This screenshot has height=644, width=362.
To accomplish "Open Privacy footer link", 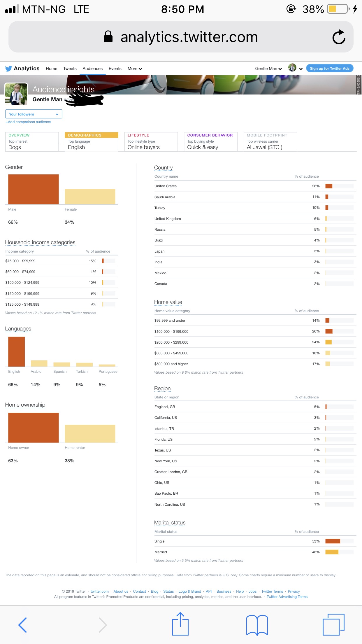I will [294, 591].
